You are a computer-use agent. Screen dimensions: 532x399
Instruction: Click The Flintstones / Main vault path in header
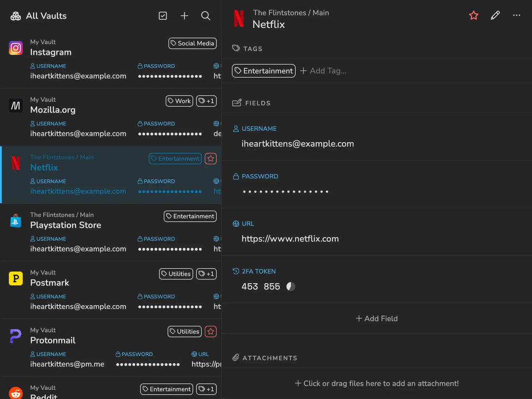coord(291,12)
